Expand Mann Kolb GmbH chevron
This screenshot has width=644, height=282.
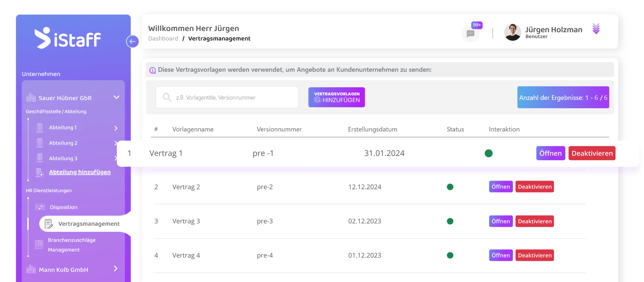pyautogui.click(x=115, y=269)
